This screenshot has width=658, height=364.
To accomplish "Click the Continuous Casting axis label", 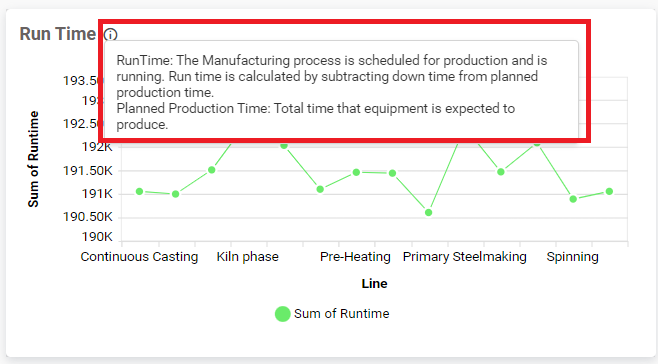I will pyautogui.click(x=139, y=257).
